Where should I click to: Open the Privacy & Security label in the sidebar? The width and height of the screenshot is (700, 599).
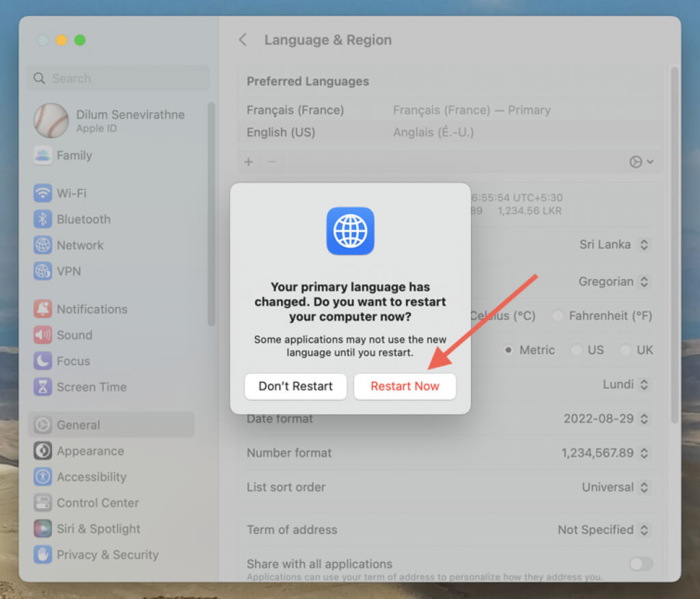[107, 555]
